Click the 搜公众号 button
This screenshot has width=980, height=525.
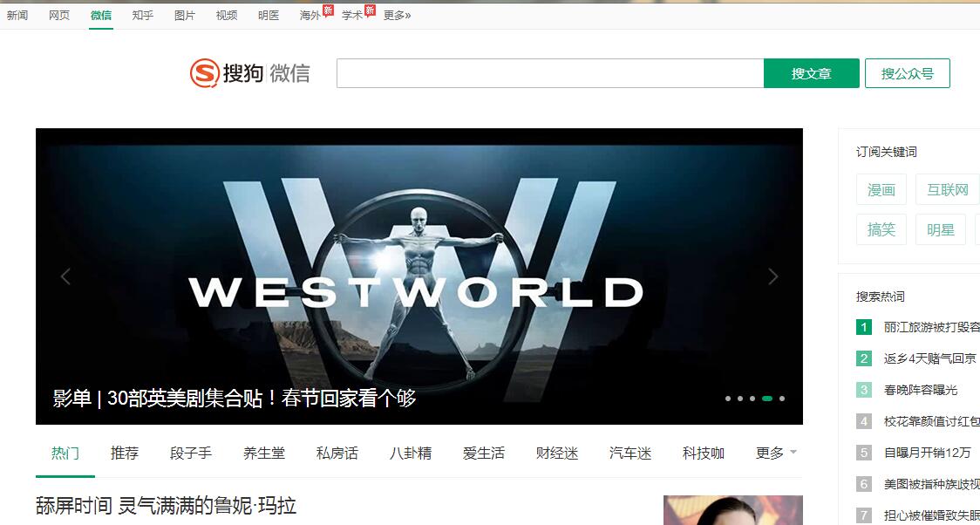(x=907, y=73)
